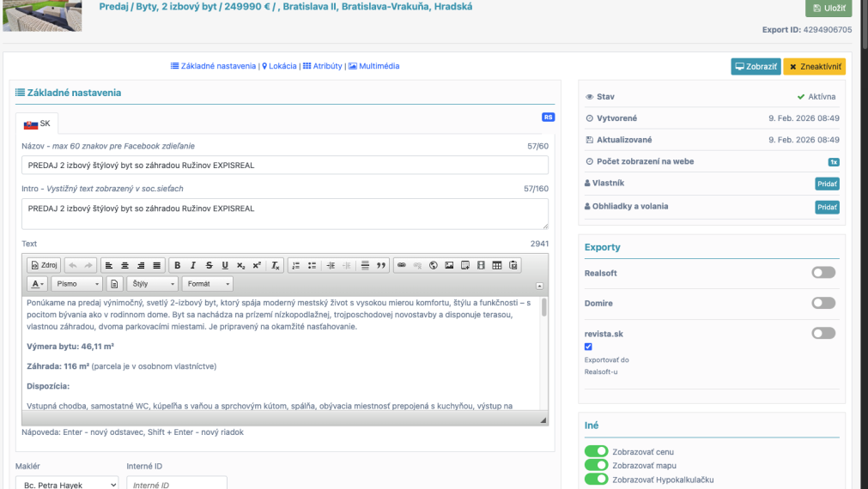This screenshot has height=489, width=868.
Task: Toggle bold formatting
Action: [x=177, y=266]
